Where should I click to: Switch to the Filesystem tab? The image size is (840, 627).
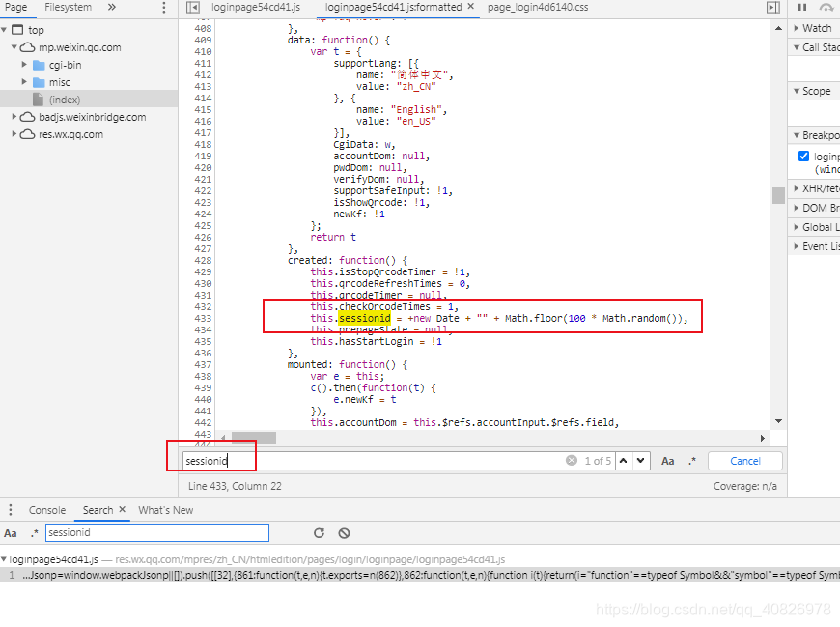[x=68, y=7]
